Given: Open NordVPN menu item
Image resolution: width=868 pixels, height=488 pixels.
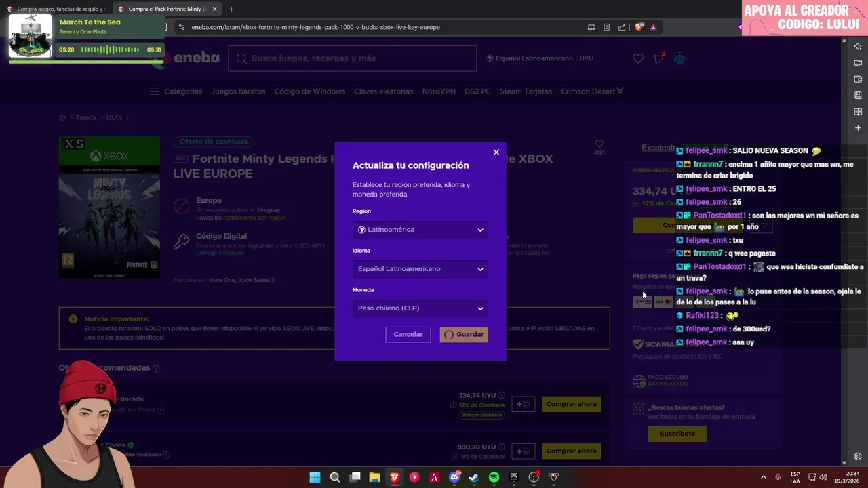Looking at the screenshot, I should pos(439,91).
